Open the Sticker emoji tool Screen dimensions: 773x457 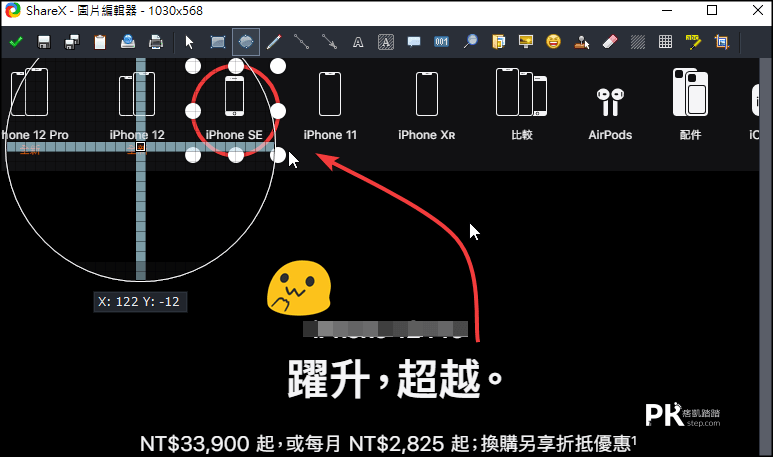tap(553, 42)
